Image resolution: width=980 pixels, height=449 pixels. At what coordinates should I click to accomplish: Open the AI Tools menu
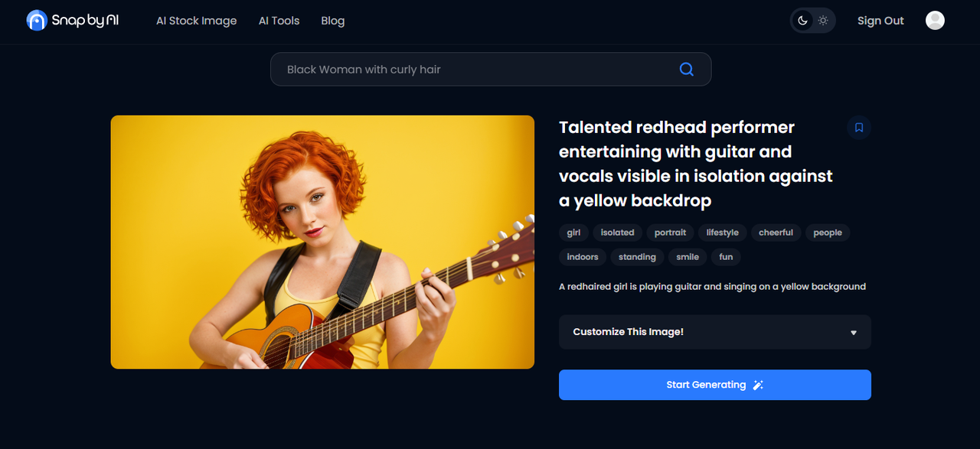pos(279,21)
